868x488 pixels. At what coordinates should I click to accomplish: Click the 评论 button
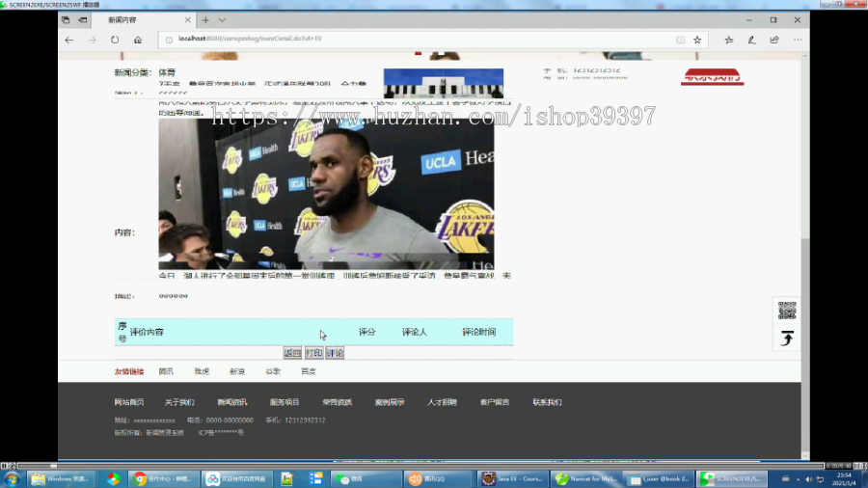[x=335, y=353]
